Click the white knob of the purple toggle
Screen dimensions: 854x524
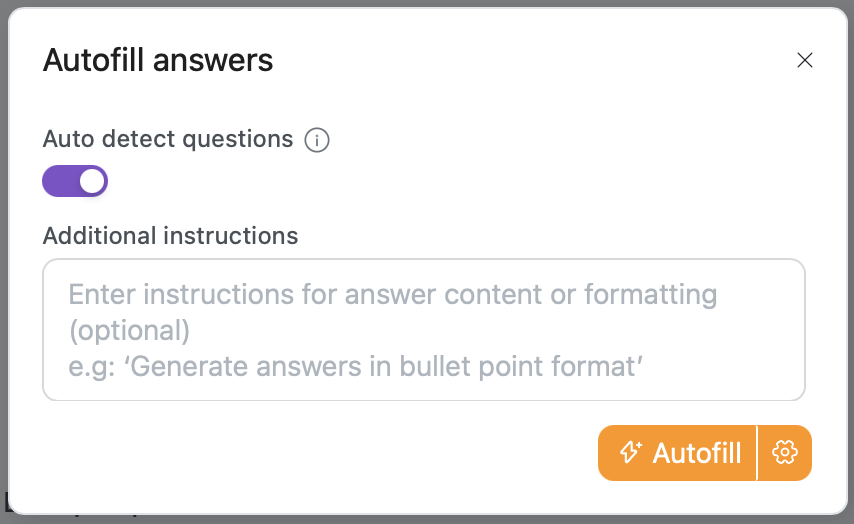[92, 181]
